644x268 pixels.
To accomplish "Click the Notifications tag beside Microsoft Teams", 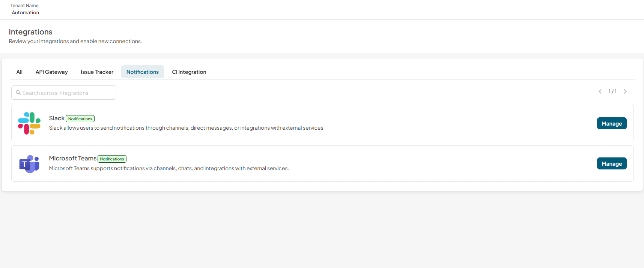I will pyautogui.click(x=112, y=159).
